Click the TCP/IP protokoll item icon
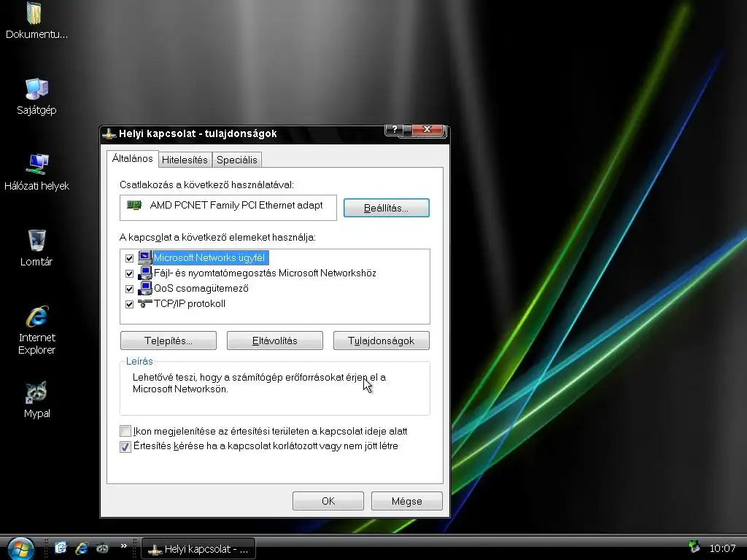This screenshot has height=560, width=747. (145, 303)
